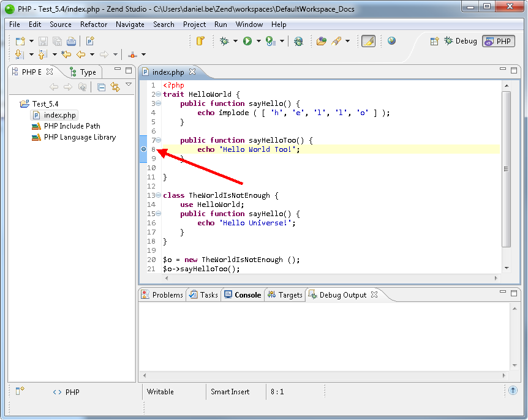
Task: Select index.php in the project tree
Action: point(59,115)
